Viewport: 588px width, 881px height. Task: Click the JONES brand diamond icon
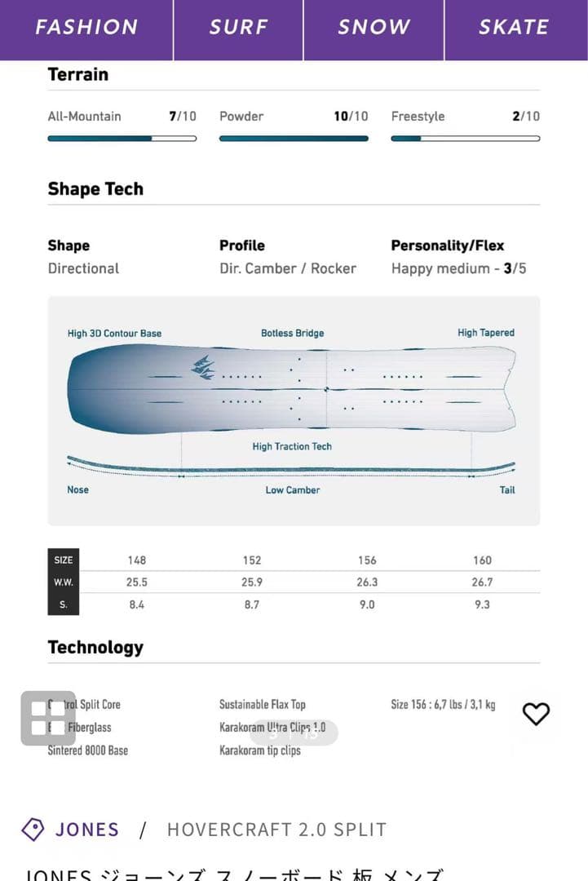(x=33, y=830)
